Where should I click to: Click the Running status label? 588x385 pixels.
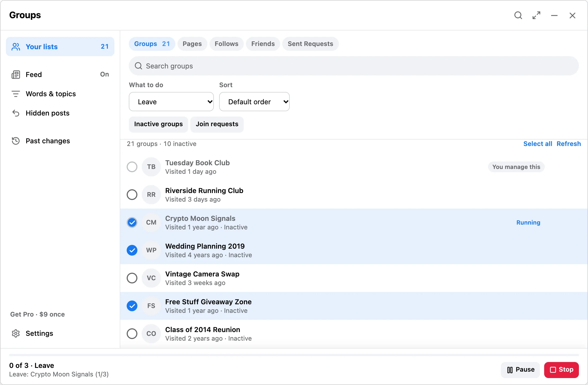528,222
